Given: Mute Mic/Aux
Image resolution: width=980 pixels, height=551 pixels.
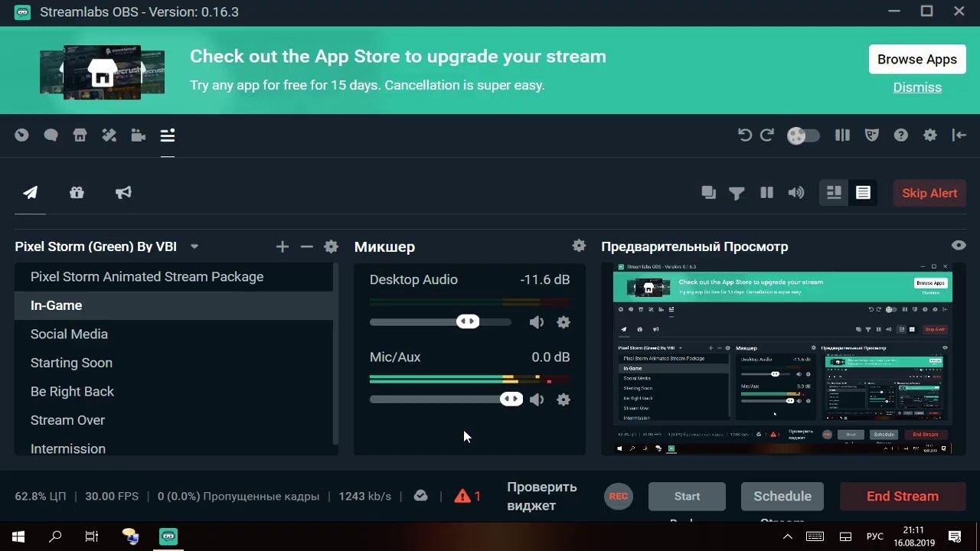Looking at the screenshot, I should point(537,399).
